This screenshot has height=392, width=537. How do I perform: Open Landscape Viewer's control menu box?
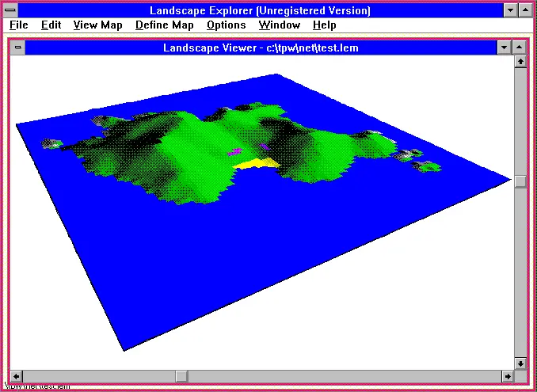tap(17, 48)
